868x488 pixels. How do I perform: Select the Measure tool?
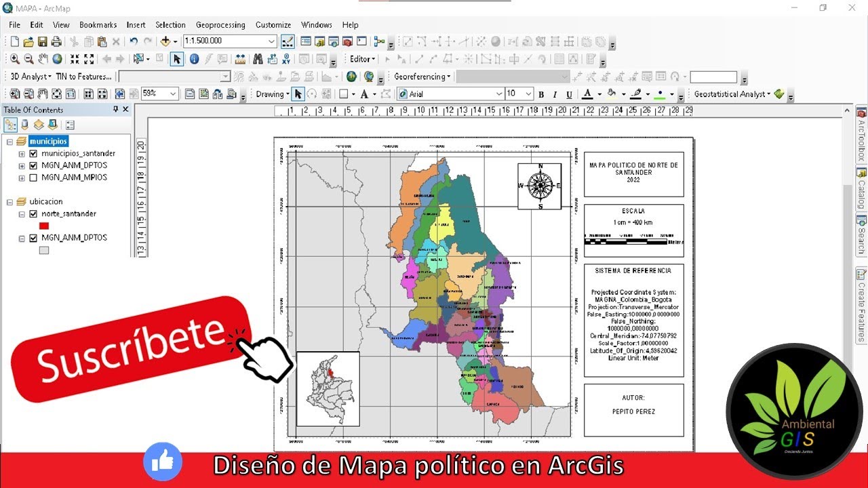(240, 59)
